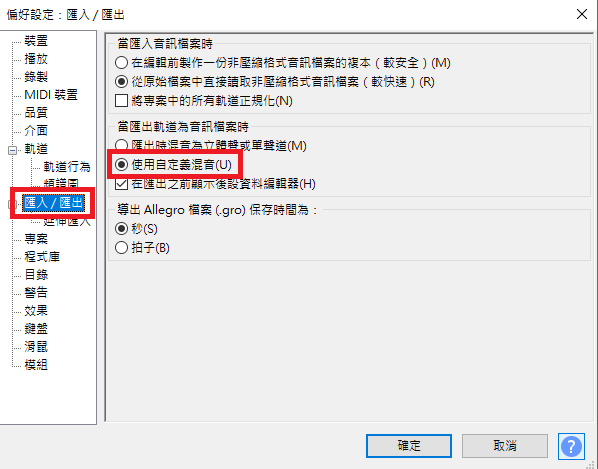Click the 確定 button

[x=409, y=446]
